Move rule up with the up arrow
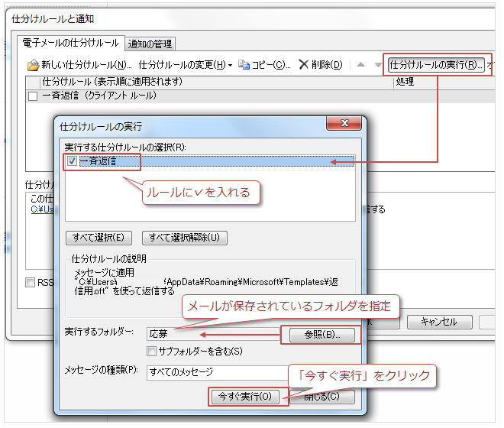 pyautogui.click(x=361, y=65)
